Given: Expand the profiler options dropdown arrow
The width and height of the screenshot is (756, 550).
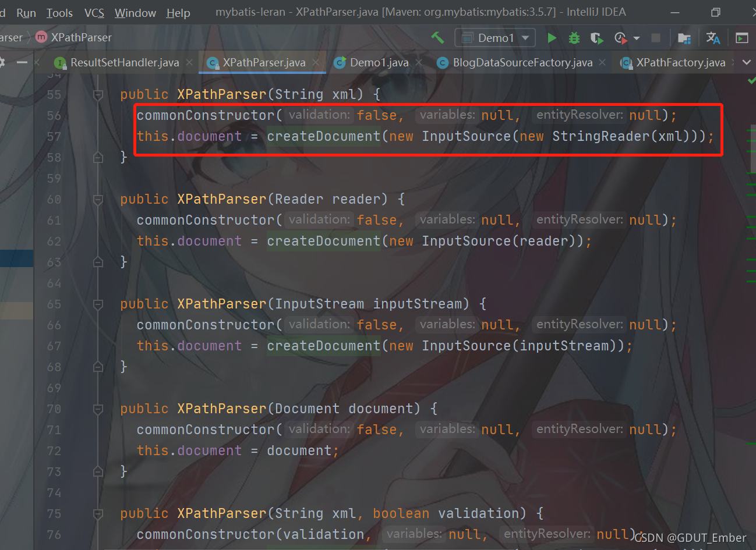Looking at the screenshot, I should (x=637, y=38).
